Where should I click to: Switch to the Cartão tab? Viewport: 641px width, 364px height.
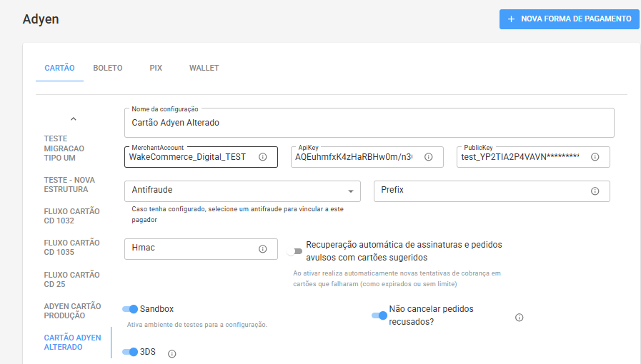pyautogui.click(x=60, y=68)
